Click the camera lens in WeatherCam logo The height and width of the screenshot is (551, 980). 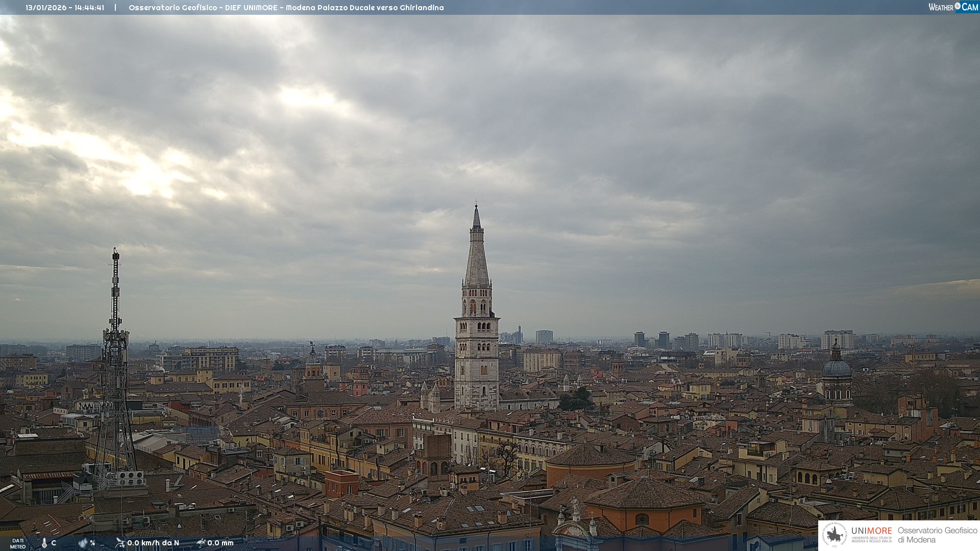[x=958, y=6]
